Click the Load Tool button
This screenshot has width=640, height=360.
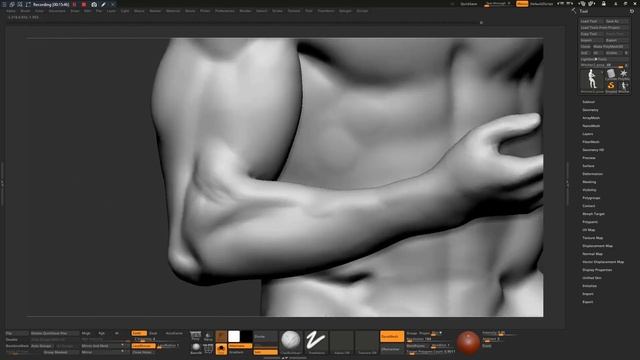(591, 21)
